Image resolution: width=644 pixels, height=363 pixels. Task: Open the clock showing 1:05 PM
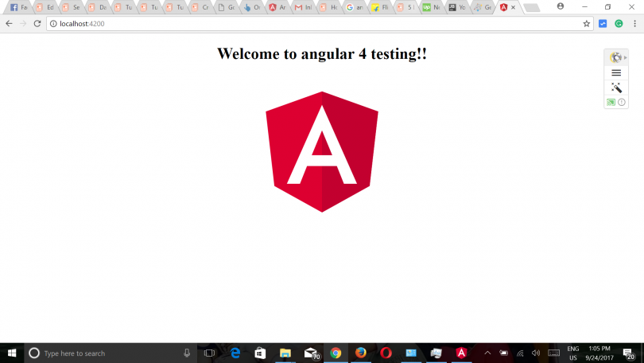pyautogui.click(x=599, y=353)
